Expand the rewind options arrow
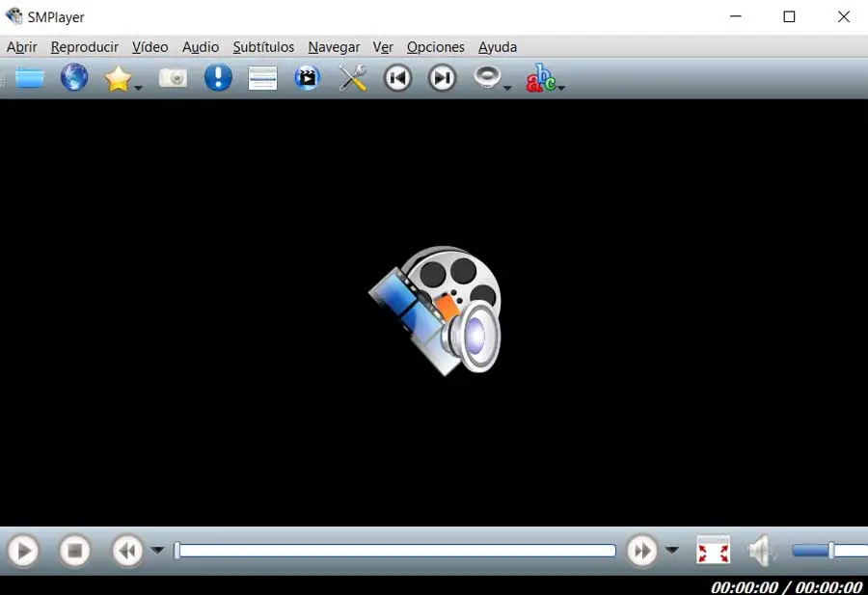868x595 pixels. point(158,551)
